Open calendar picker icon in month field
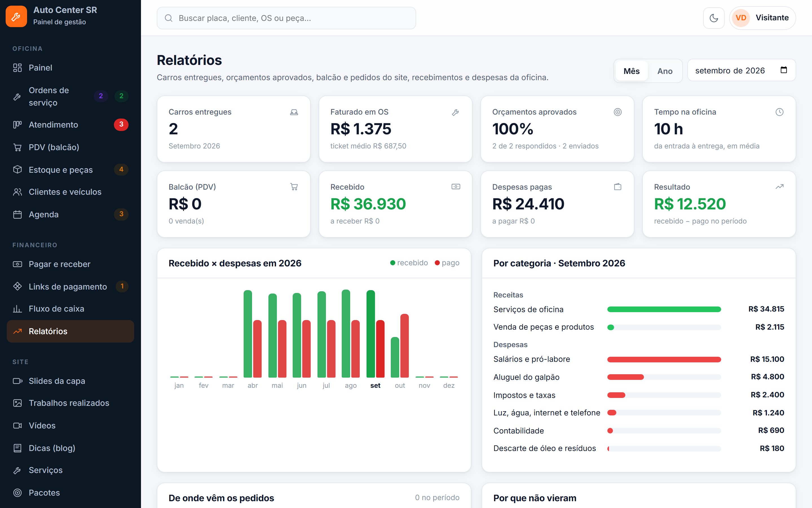The image size is (812, 508). click(x=784, y=70)
